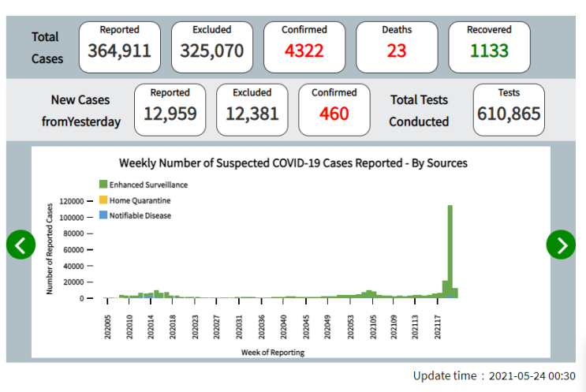Open the new Confirmed 460 card

tap(334, 110)
